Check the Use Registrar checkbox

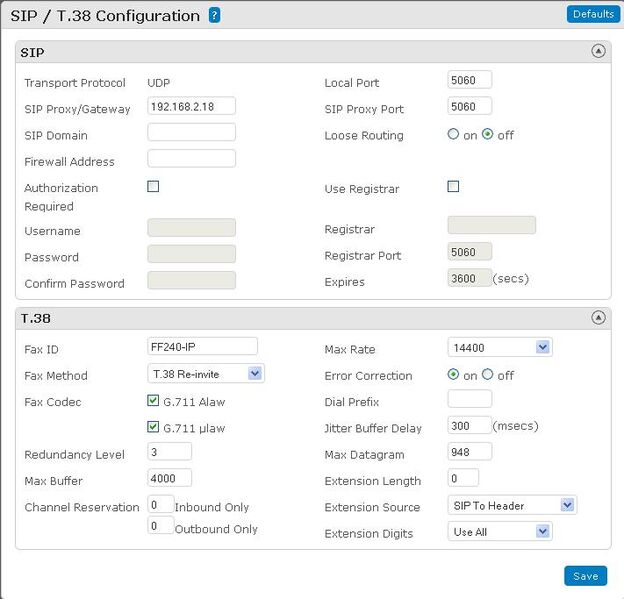453,186
